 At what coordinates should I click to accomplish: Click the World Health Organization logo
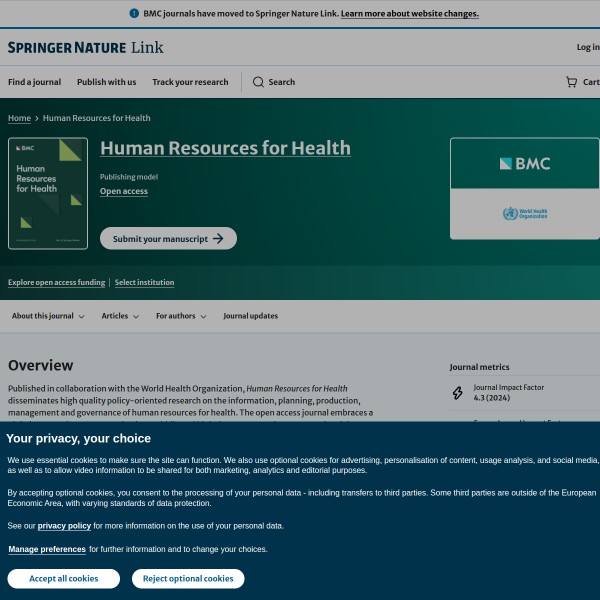pyautogui.click(x=524, y=214)
